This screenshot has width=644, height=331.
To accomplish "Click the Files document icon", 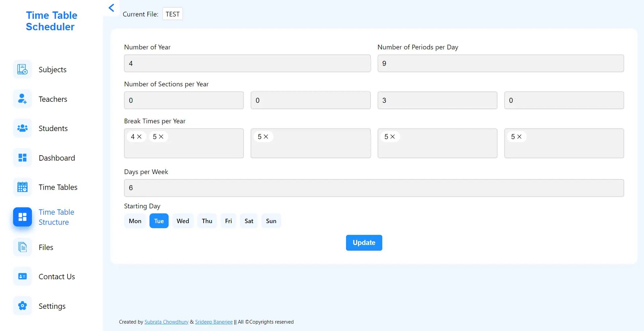I will (x=23, y=247).
